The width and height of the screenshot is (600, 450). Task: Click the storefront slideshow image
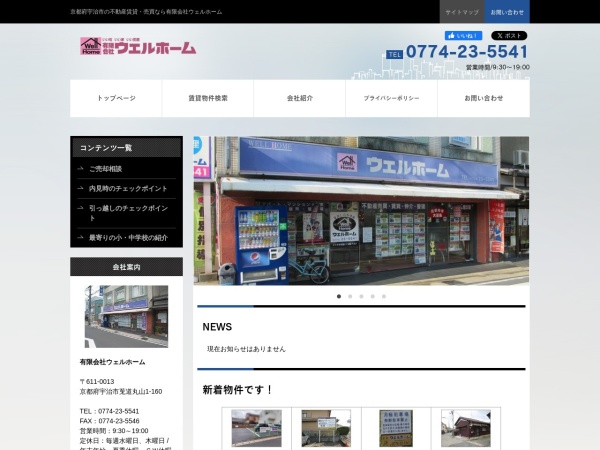coord(361,211)
